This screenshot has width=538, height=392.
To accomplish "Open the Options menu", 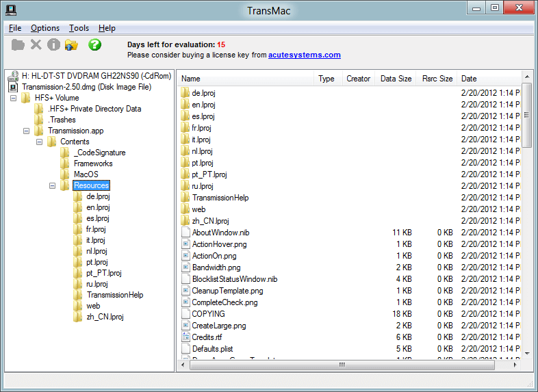I will pos(45,28).
